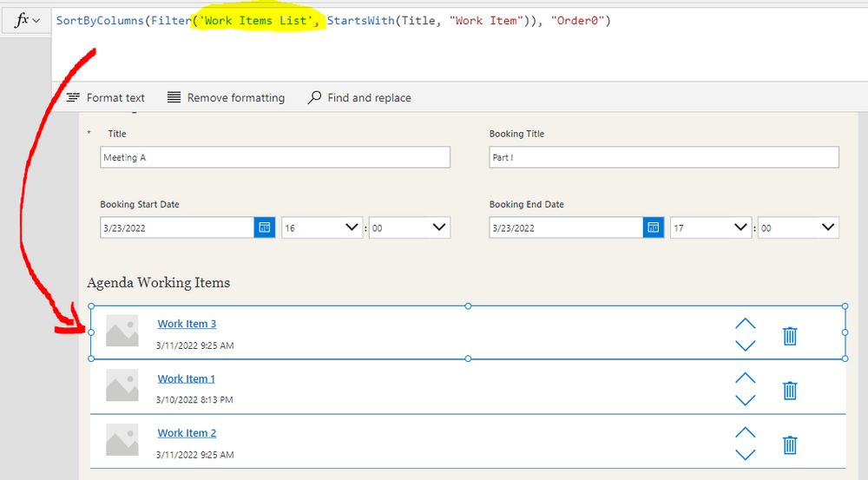This screenshot has width=868, height=480.
Task: Open Booking Start Date calendar picker
Action: [265, 227]
